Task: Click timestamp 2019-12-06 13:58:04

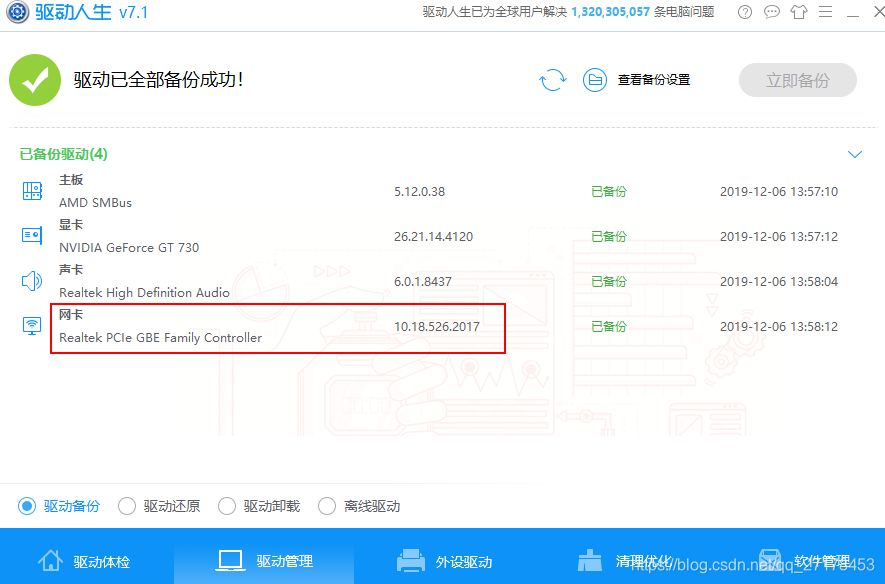Action: [779, 282]
